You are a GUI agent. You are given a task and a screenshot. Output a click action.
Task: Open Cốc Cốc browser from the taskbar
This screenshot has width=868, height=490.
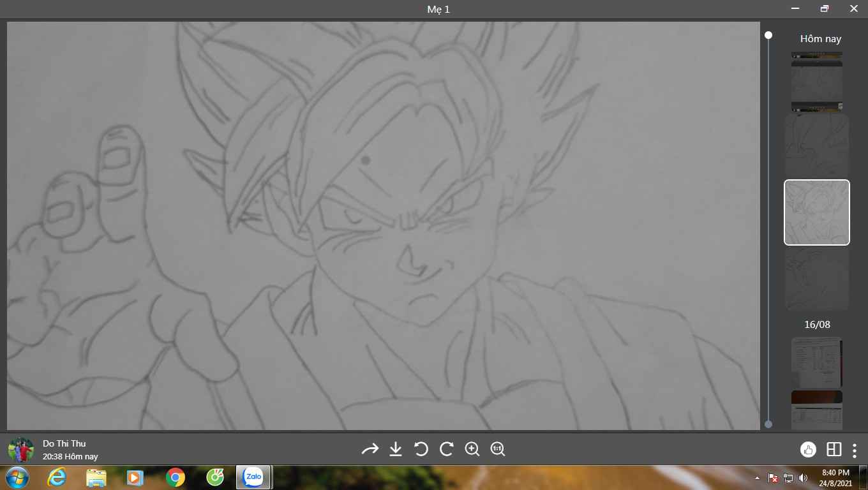pos(215,477)
